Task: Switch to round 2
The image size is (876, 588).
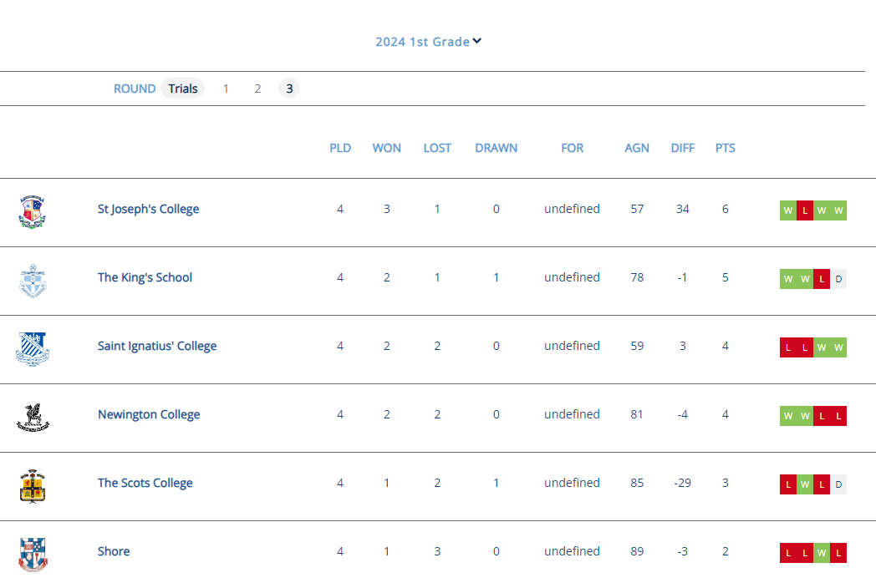Action: (x=257, y=89)
